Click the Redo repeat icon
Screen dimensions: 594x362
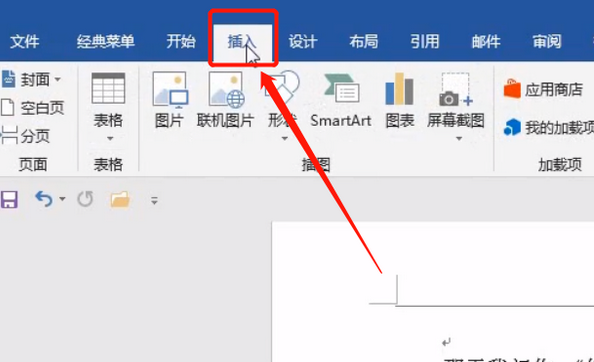pyautogui.click(x=85, y=199)
